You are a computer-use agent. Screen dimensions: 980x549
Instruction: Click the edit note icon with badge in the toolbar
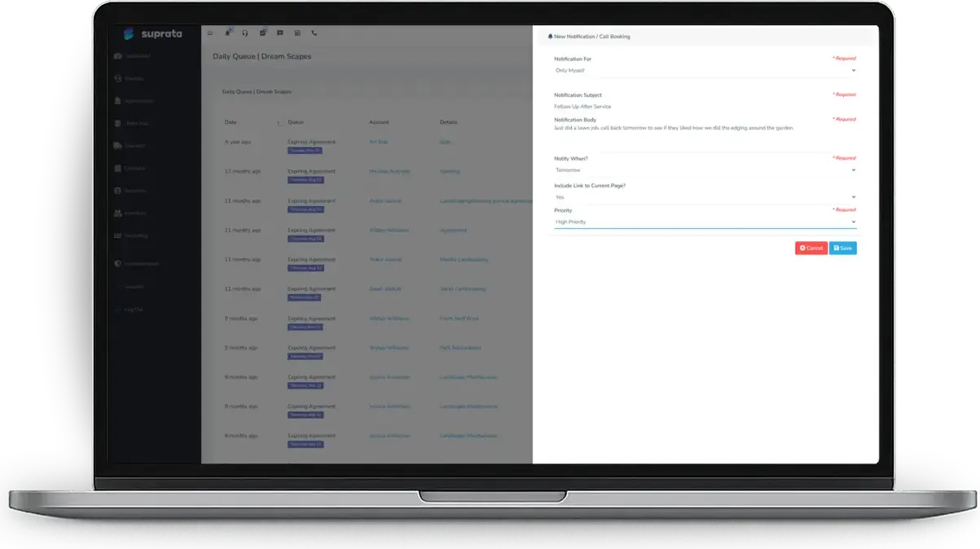click(x=263, y=33)
